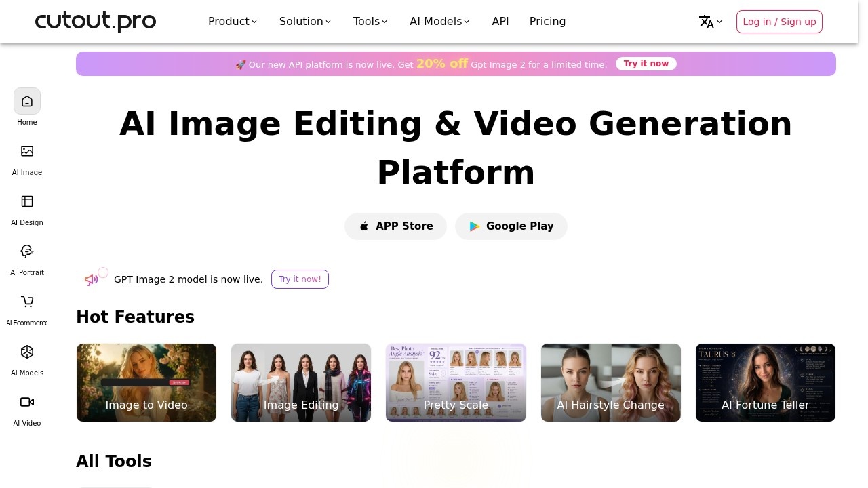Click the Hot Features heading
The width and height of the screenshot is (868, 488).
click(x=135, y=317)
